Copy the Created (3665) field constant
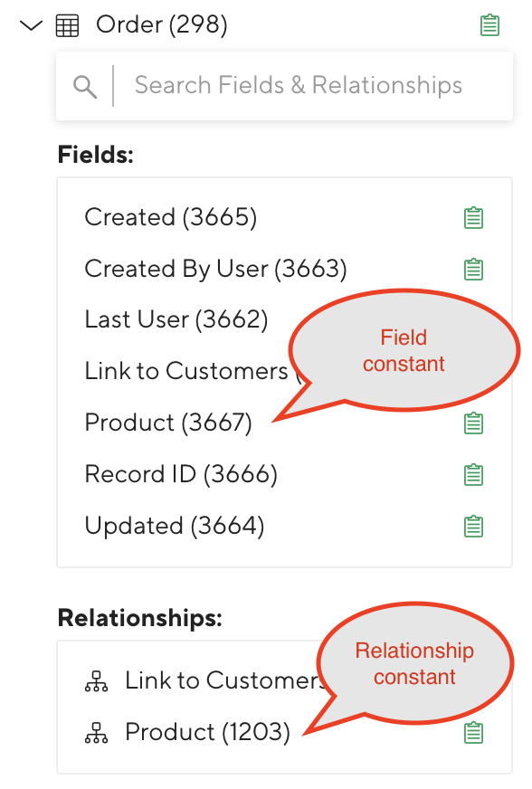 (473, 217)
